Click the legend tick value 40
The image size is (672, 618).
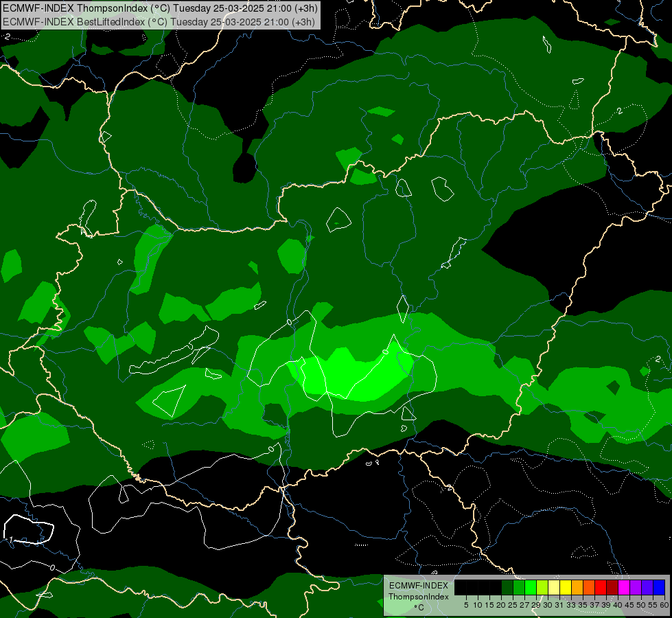pyautogui.click(x=618, y=605)
